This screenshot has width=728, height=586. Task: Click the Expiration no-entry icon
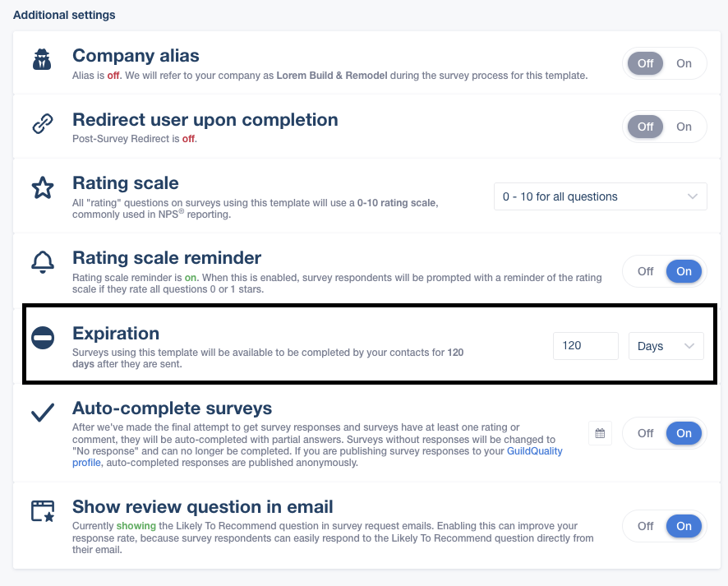coord(43,338)
